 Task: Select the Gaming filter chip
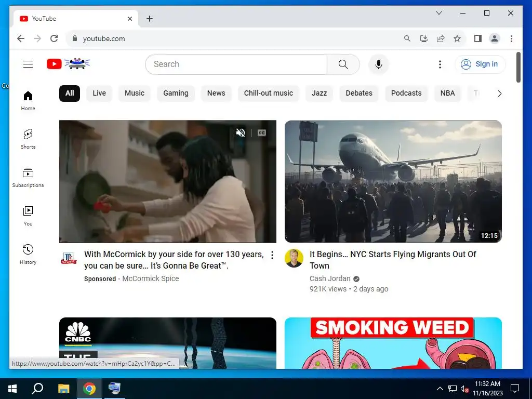click(x=176, y=94)
